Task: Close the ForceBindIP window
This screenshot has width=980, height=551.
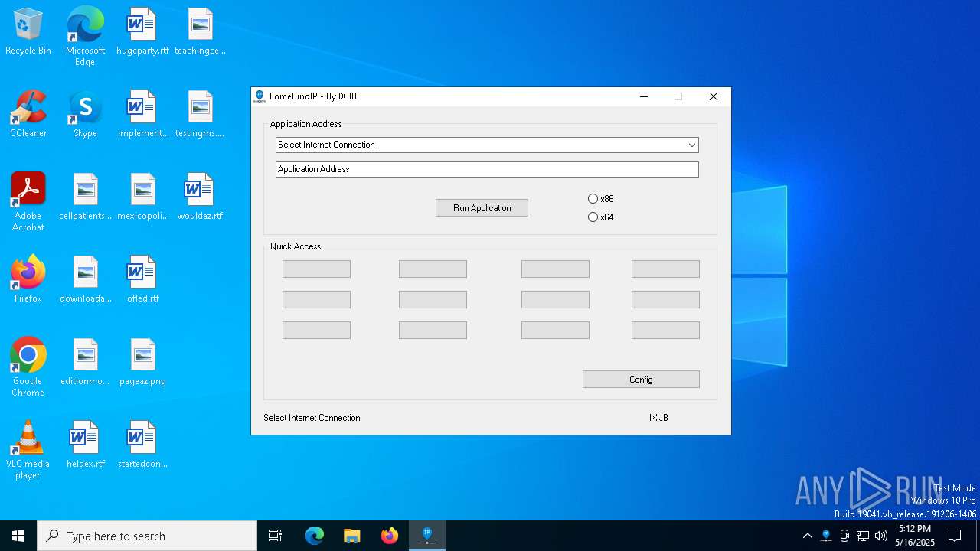Action: pos(714,96)
